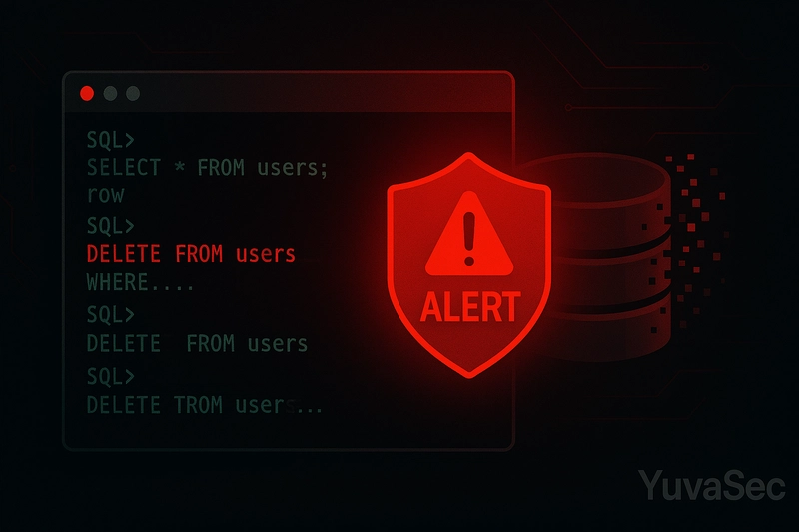Image resolution: width=799 pixels, height=532 pixels.
Task: Click the dissolving pixel squares beside database
Action: (x=688, y=242)
